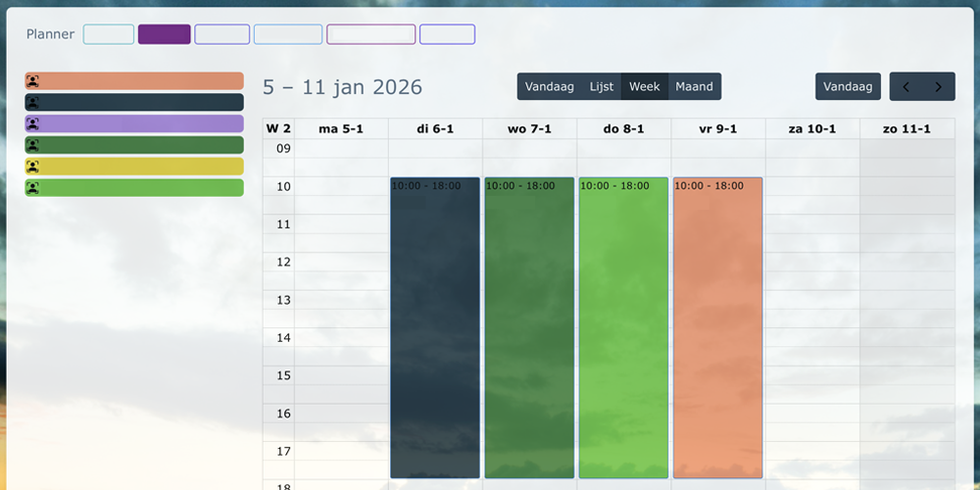Click the person icon in the yellow bar

pos(32,167)
